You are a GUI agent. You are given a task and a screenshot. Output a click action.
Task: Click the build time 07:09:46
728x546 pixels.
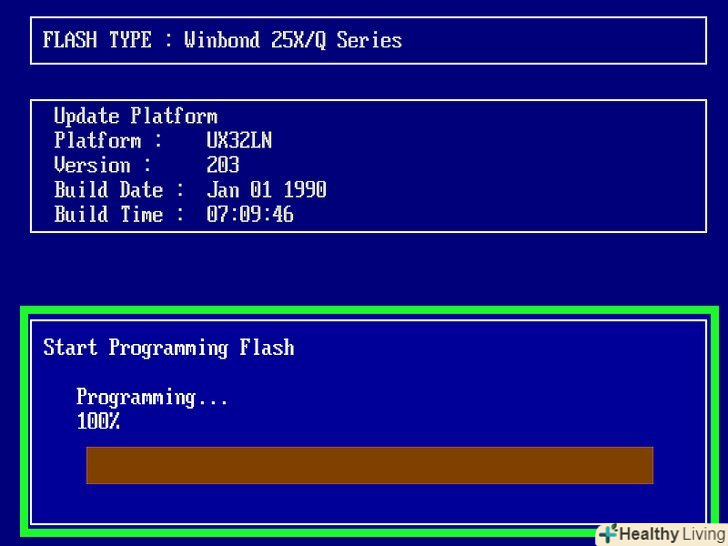[250, 214]
